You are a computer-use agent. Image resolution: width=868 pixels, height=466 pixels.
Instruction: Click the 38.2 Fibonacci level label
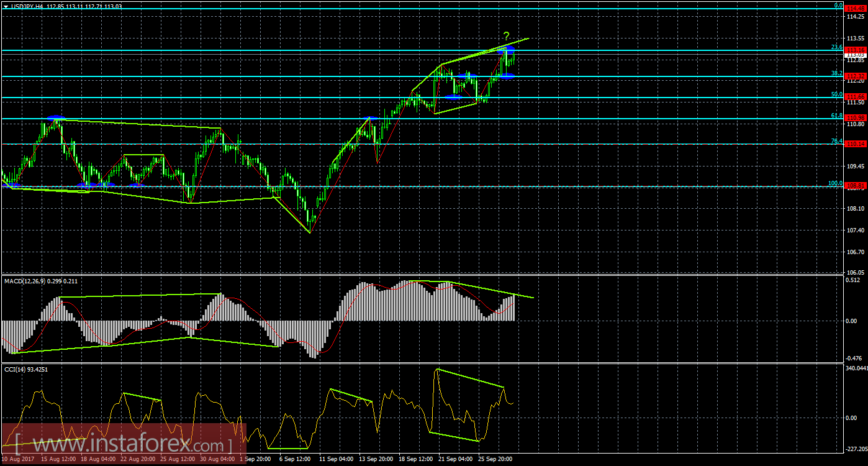click(836, 73)
